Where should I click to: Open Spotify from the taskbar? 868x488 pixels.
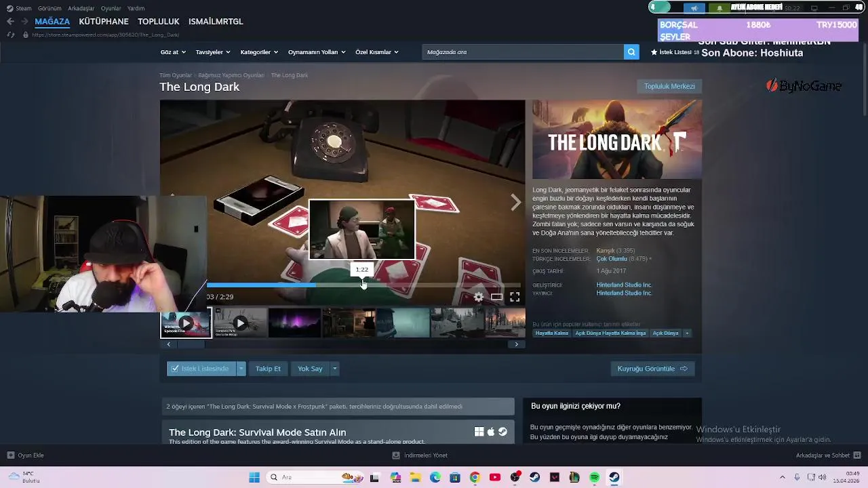pyautogui.click(x=595, y=477)
